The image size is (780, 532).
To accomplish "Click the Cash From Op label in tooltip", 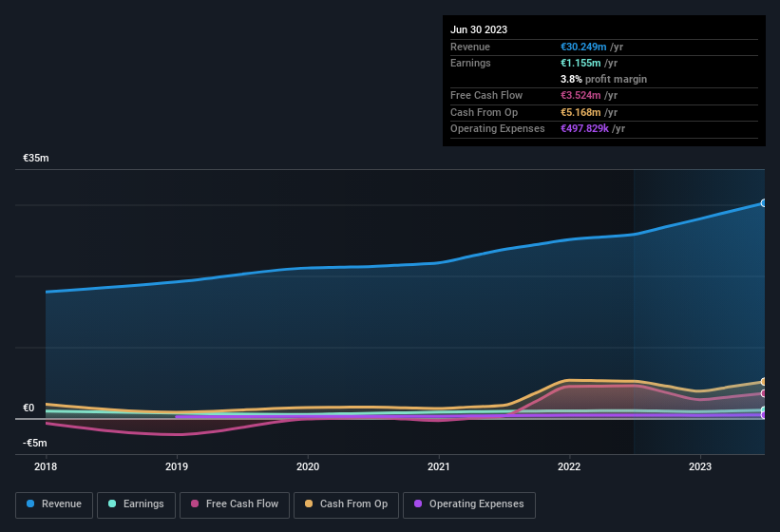I will [x=484, y=112].
